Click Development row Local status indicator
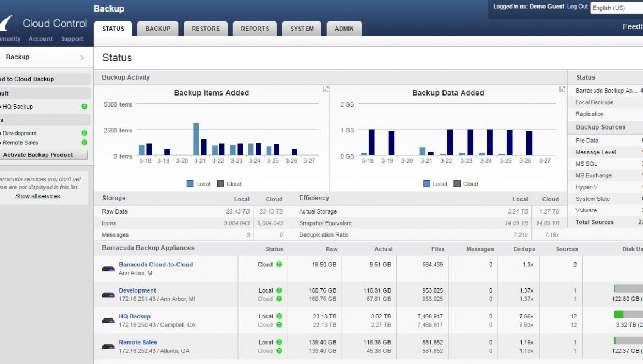Image resolution: width=643 pixels, height=364 pixels. coord(279,290)
